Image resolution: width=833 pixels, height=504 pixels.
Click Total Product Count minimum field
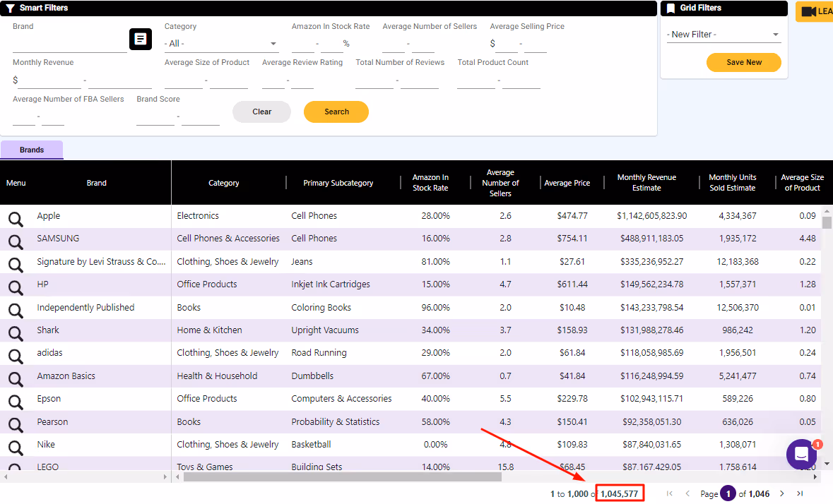[x=476, y=80]
